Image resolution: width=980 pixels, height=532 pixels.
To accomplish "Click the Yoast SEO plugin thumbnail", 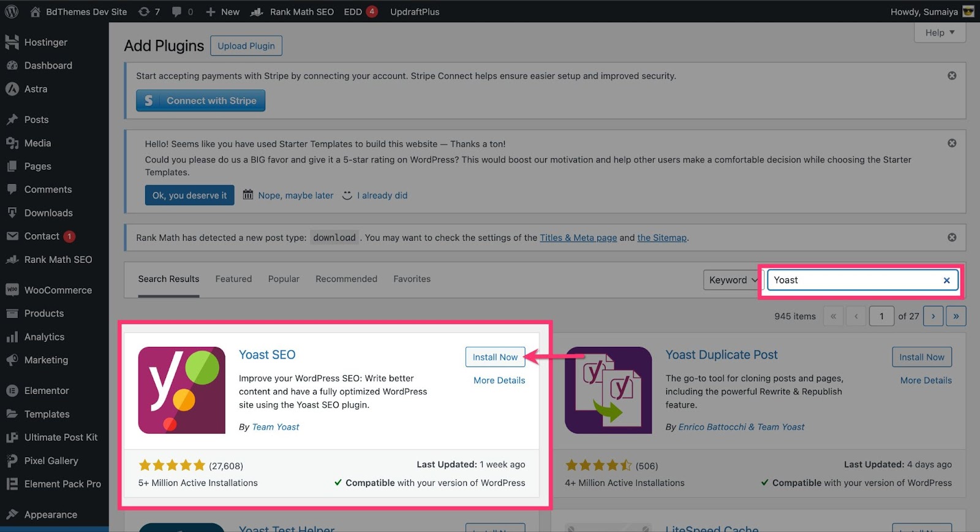I will pyautogui.click(x=181, y=390).
